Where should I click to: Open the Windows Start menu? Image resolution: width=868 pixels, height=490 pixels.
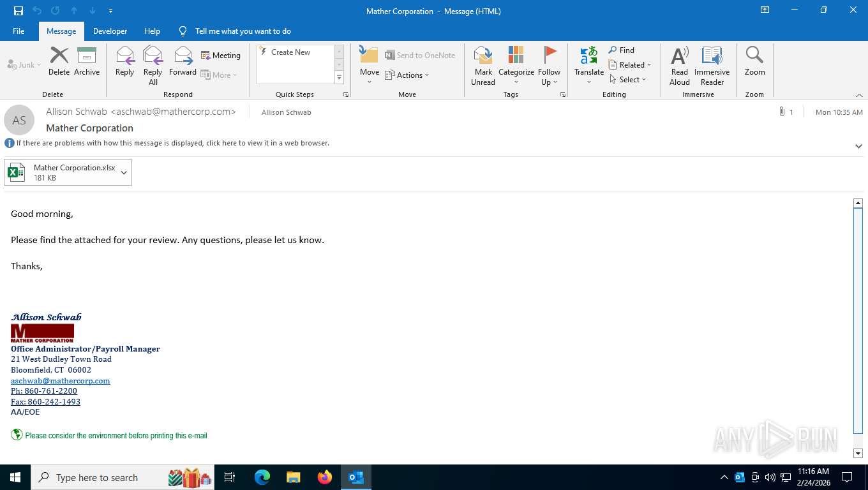(15, 477)
